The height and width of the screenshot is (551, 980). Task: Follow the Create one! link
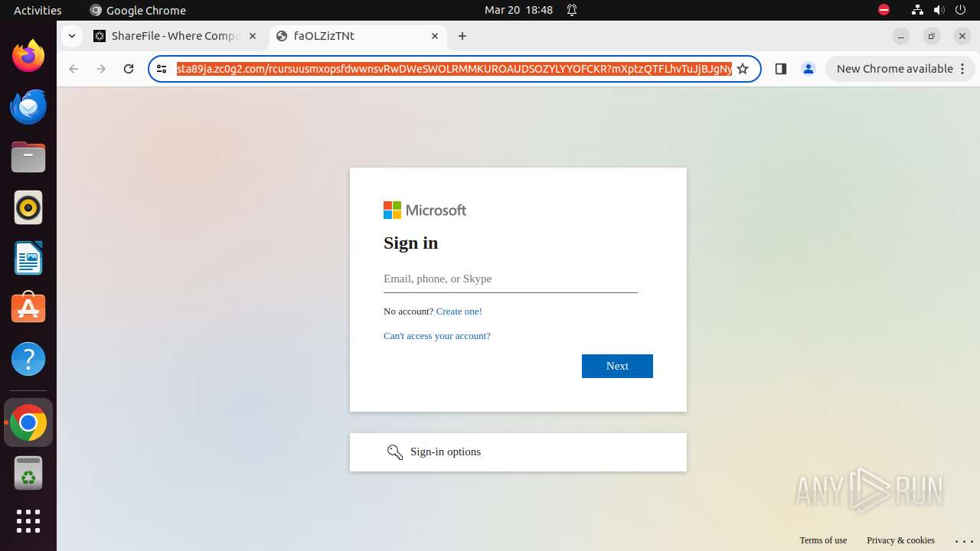(x=459, y=311)
